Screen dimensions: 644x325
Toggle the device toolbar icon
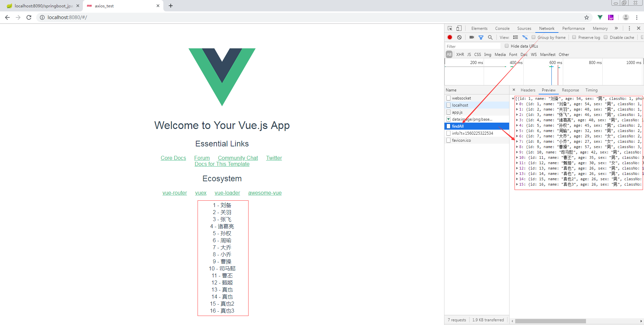pos(459,28)
